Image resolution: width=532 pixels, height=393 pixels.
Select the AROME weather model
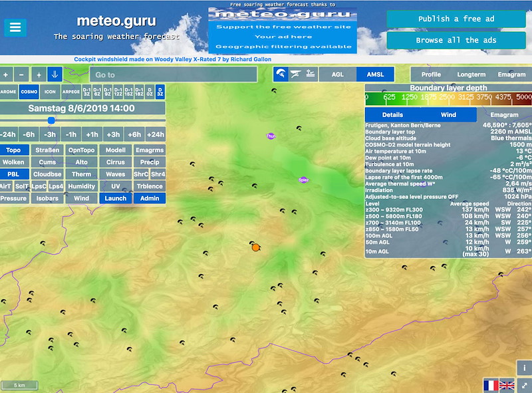(x=9, y=92)
